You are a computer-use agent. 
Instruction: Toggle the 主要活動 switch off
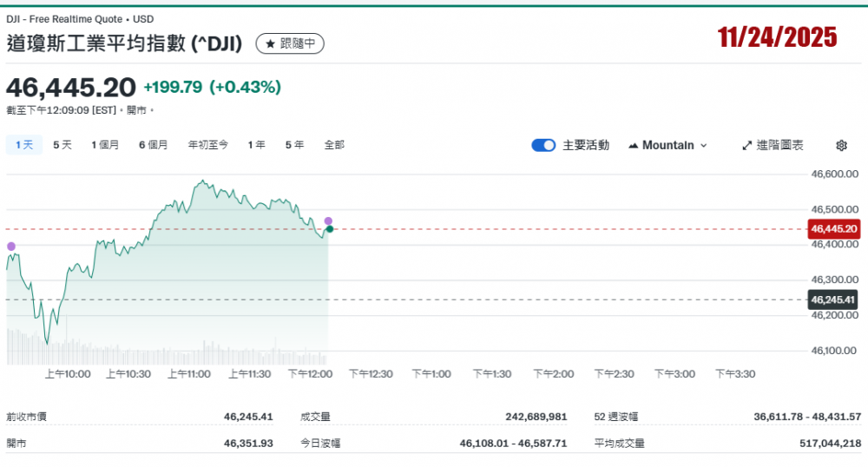point(543,146)
